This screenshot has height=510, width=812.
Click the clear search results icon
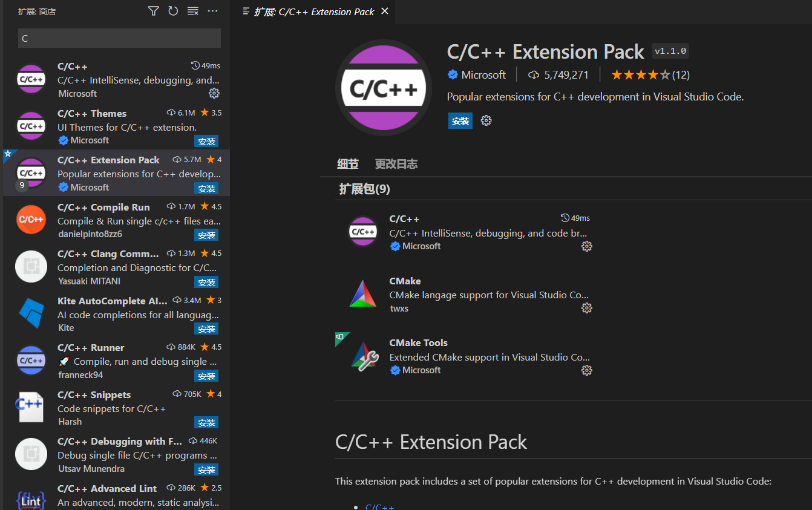[192, 11]
